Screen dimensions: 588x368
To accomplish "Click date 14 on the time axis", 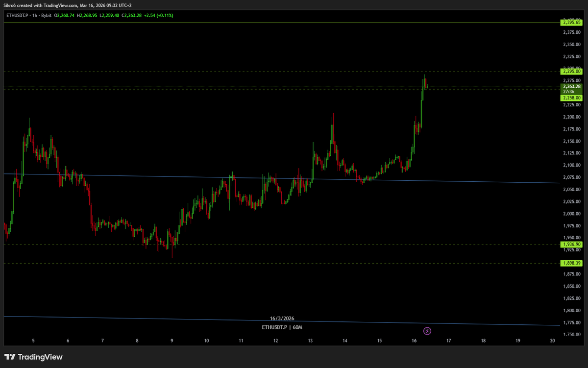I will tap(345, 341).
